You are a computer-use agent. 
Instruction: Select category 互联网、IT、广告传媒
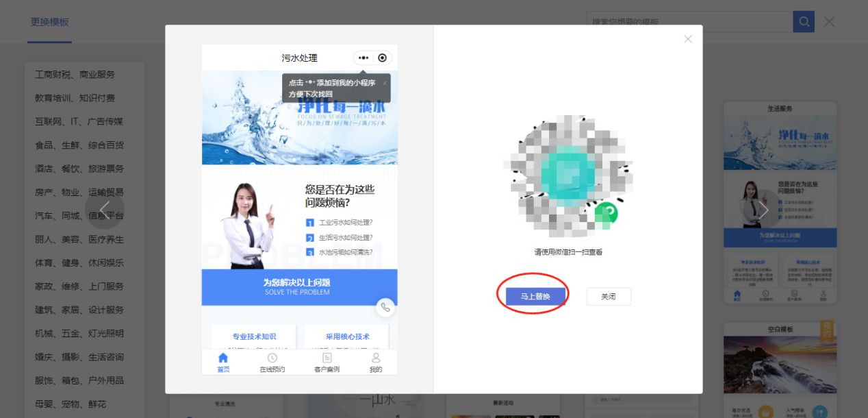(79, 121)
